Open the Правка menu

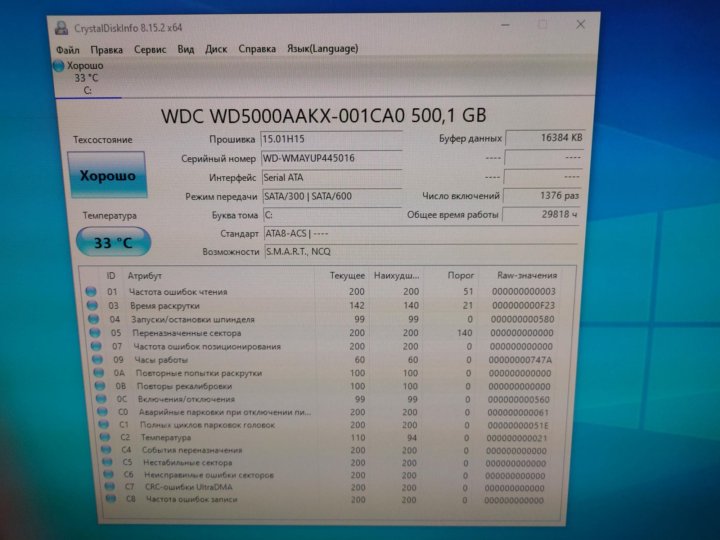click(x=107, y=50)
